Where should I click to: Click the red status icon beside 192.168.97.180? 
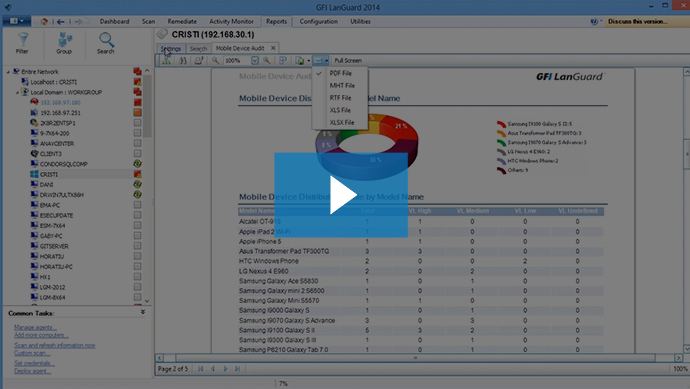pyautogui.click(x=138, y=103)
